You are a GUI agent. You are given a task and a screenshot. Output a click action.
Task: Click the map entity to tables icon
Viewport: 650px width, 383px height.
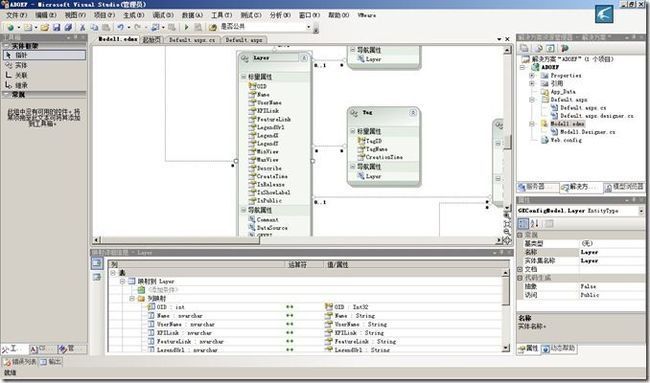click(x=97, y=263)
